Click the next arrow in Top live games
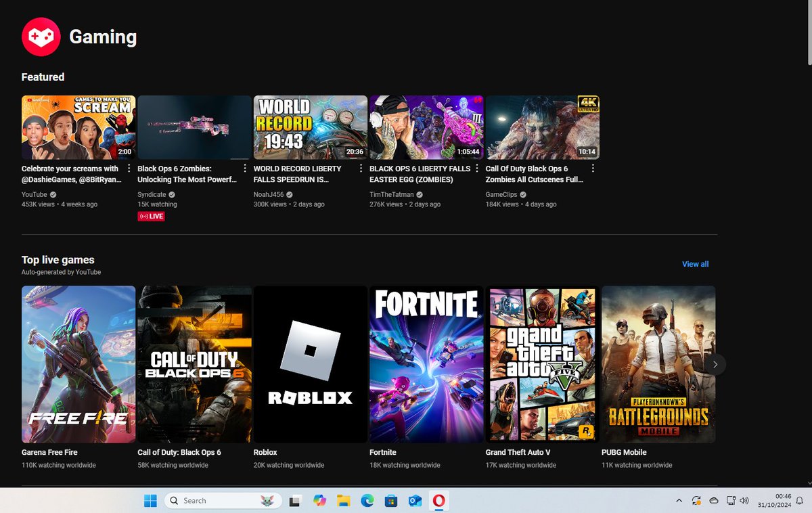812x513 pixels. (715, 364)
